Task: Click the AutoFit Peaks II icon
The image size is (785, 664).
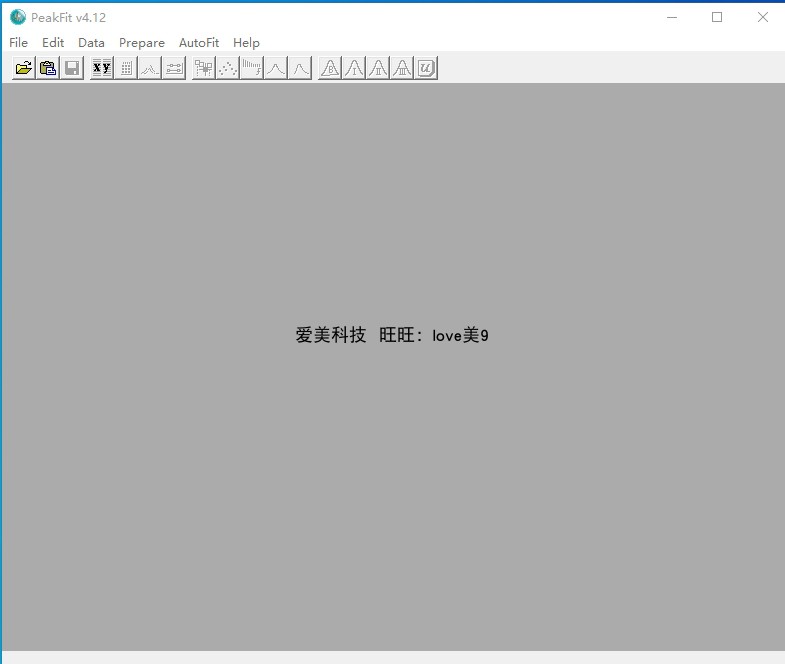Action: 378,68
